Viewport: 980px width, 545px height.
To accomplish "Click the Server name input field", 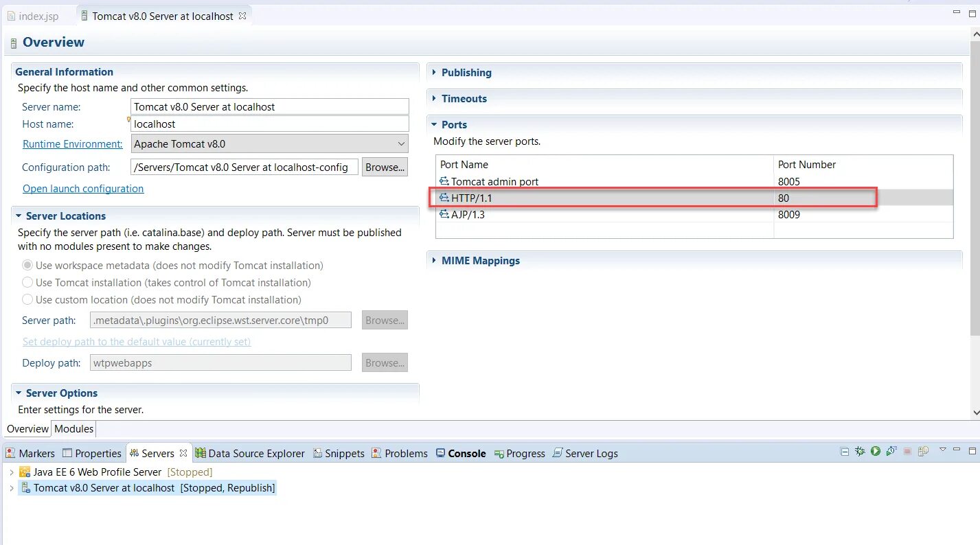I will click(269, 106).
